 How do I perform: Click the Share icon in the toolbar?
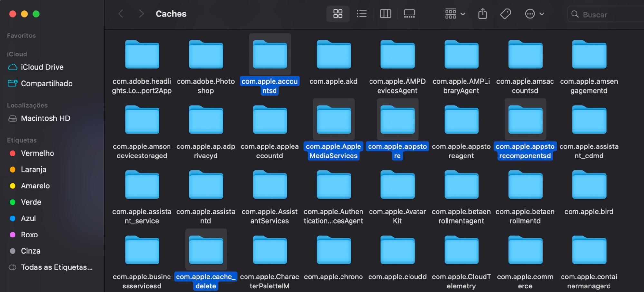482,14
